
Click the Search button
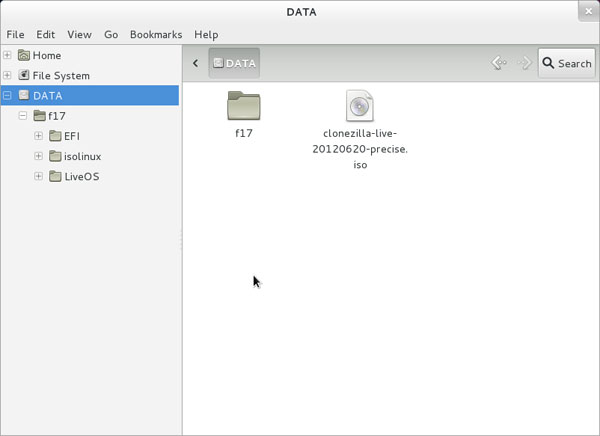(566, 63)
